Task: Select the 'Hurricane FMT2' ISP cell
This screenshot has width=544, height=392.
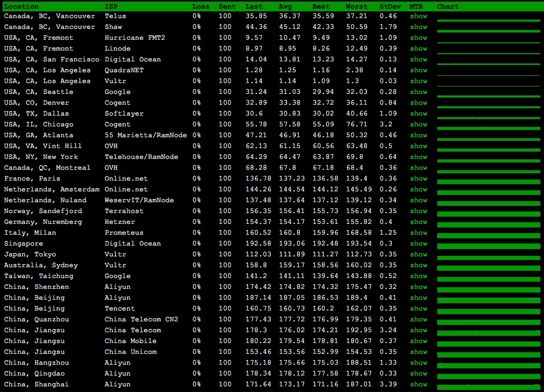Action: (x=135, y=38)
